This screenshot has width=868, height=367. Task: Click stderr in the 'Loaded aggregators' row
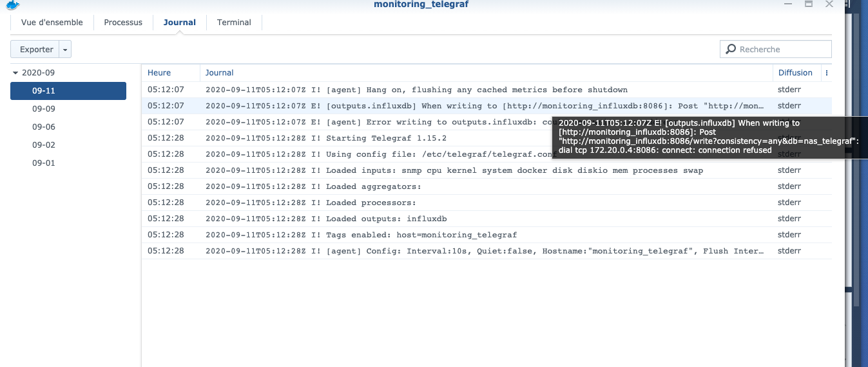point(789,186)
